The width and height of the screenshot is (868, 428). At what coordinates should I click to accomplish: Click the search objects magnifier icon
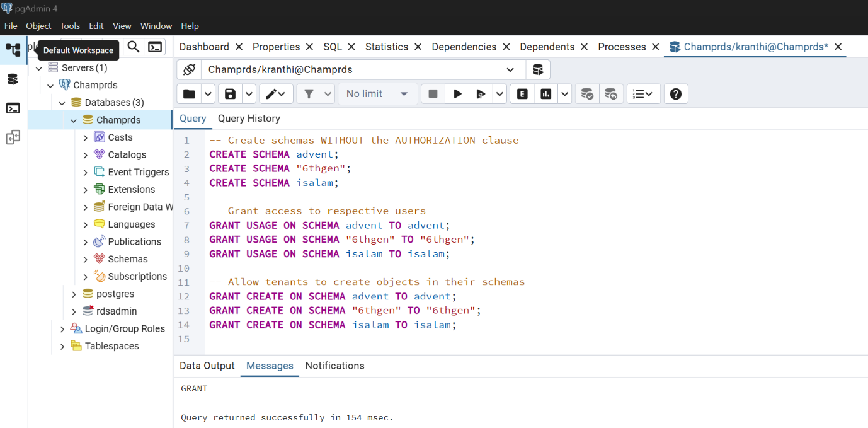click(134, 47)
